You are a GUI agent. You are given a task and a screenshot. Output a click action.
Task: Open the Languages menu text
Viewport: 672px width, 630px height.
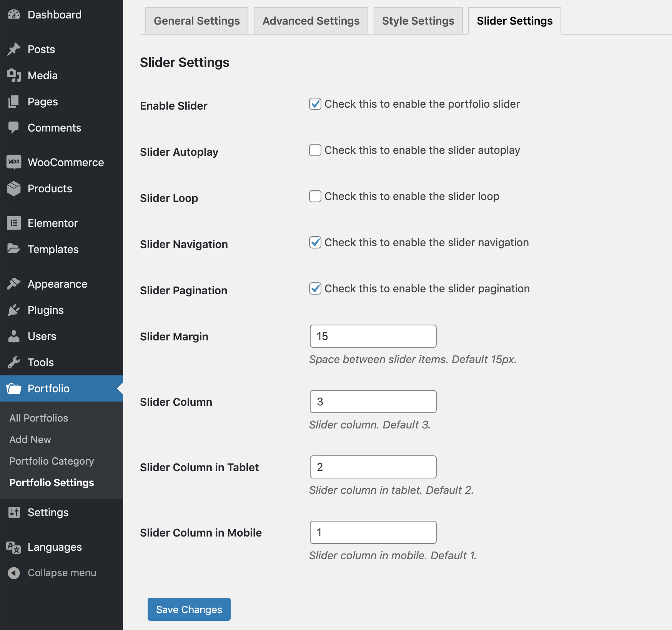[55, 547]
